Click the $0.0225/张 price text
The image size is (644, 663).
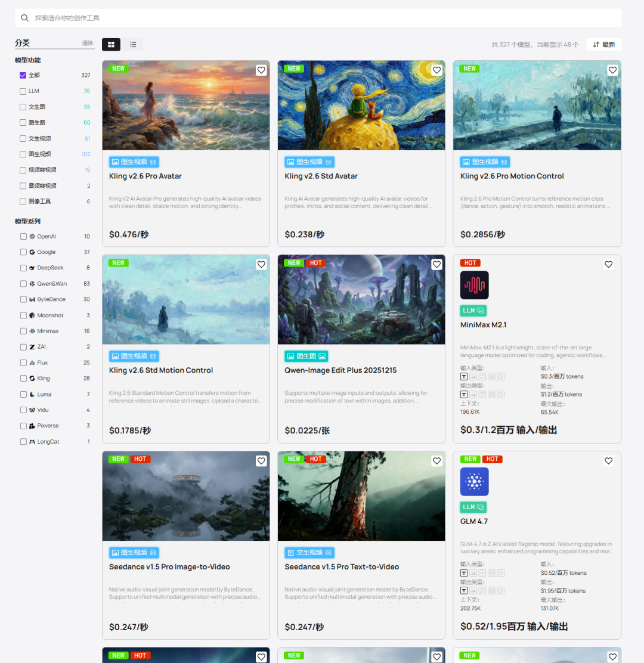[x=307, y=430]
